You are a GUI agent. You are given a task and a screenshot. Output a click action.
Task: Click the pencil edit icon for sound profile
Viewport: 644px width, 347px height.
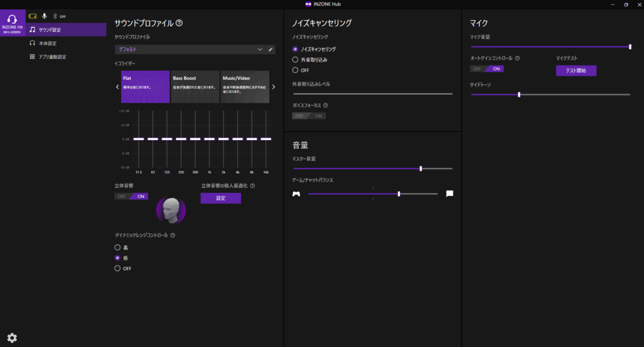click(271, 49)
